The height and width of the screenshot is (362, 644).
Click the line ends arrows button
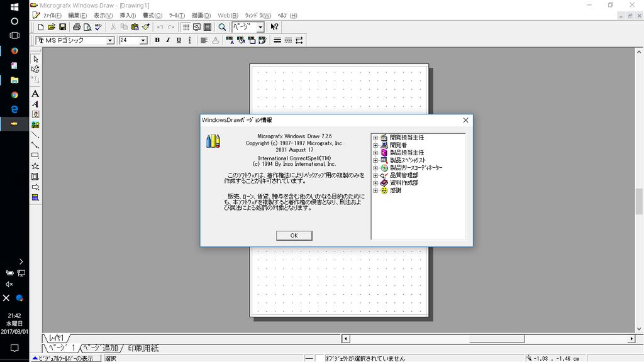click(299, 40)
